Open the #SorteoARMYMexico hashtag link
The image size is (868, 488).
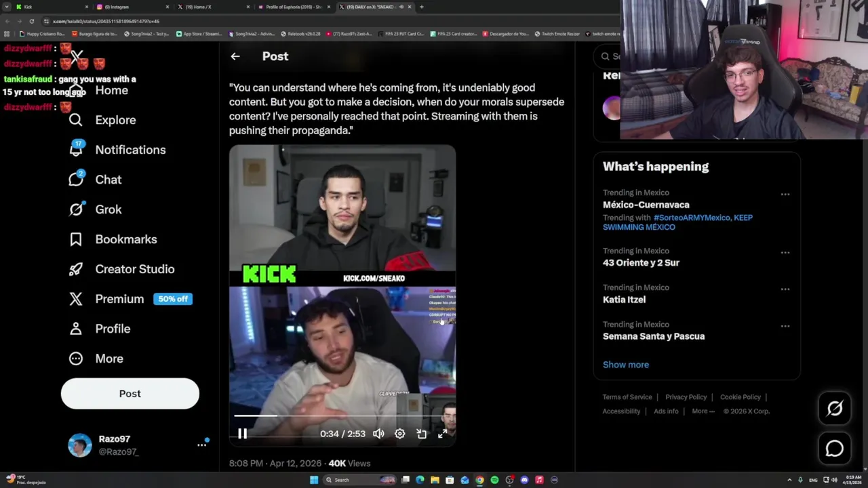[x=692, y=218]
